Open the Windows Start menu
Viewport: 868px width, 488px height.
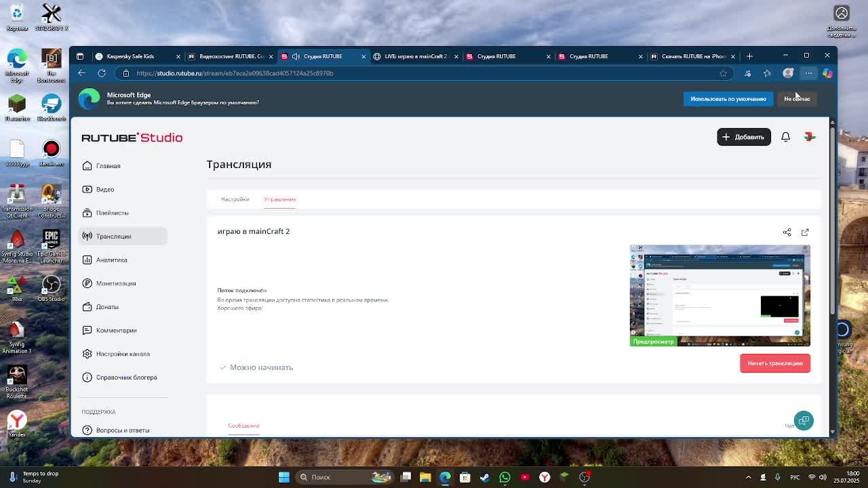284,477
